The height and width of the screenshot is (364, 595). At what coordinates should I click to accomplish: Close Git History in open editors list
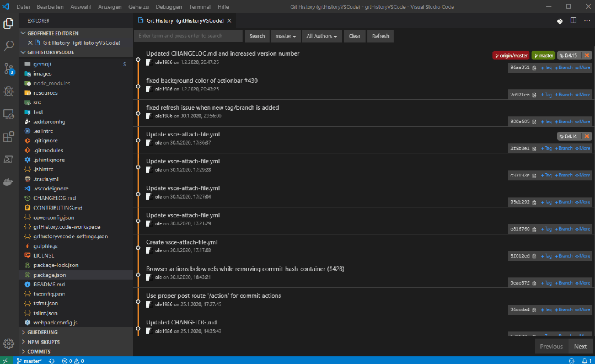[30, 42]
